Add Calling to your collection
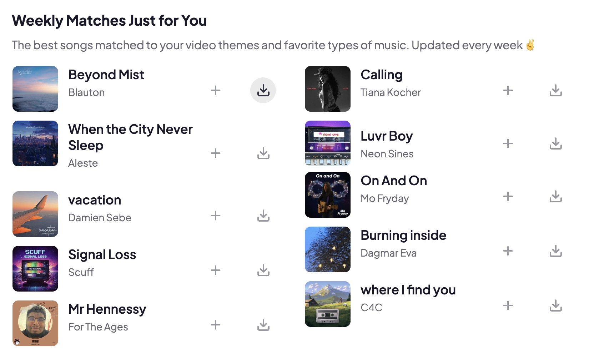This screenshot has height=364, width=599. pos(508,90)
